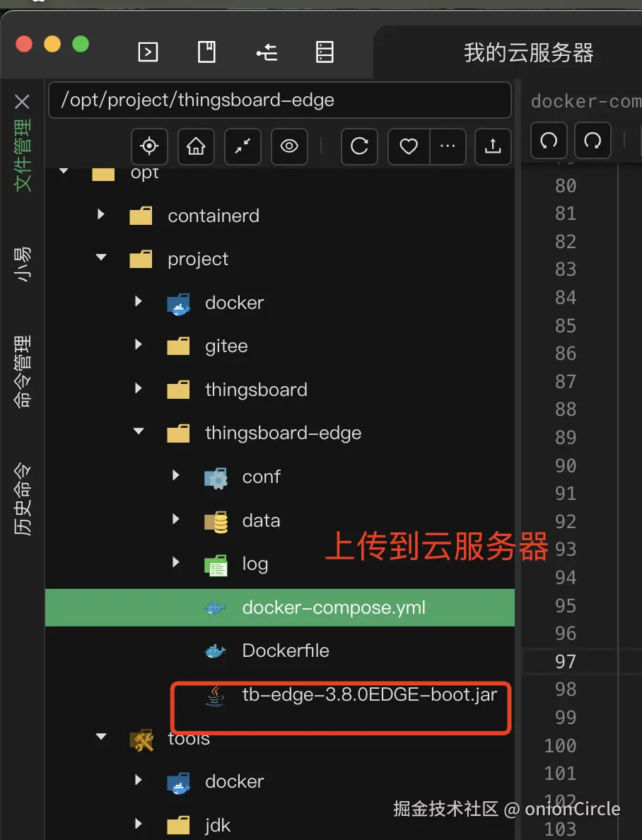The width and height of the screenshot is (642, 840).
Task: Click the docker folder icon under tools
Action: 178,783
